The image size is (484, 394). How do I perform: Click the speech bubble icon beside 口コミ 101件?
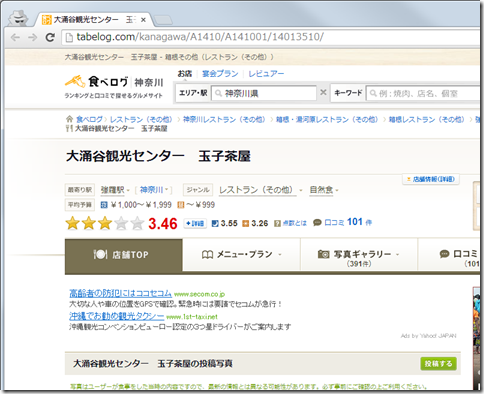pyautogui.click(x=317, y=222)
